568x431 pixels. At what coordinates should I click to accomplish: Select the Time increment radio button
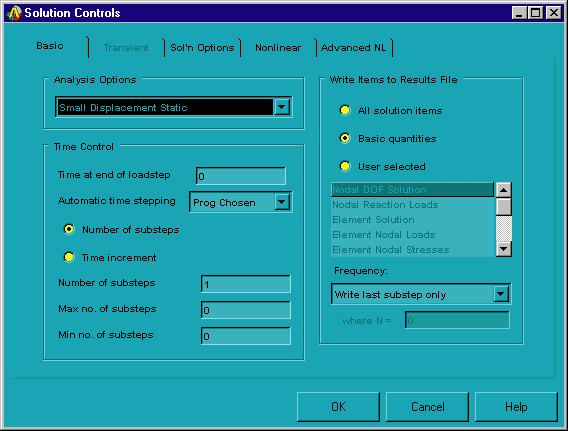pos(69,257)
